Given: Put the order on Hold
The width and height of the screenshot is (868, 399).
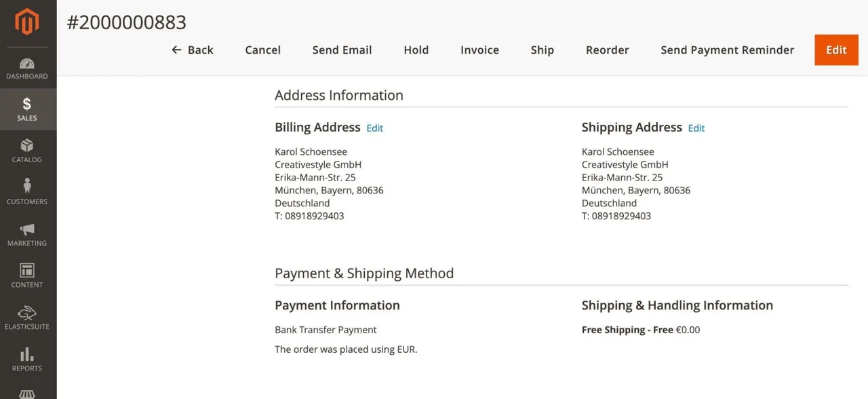Looking at the screenshot, I should point(416,50).
